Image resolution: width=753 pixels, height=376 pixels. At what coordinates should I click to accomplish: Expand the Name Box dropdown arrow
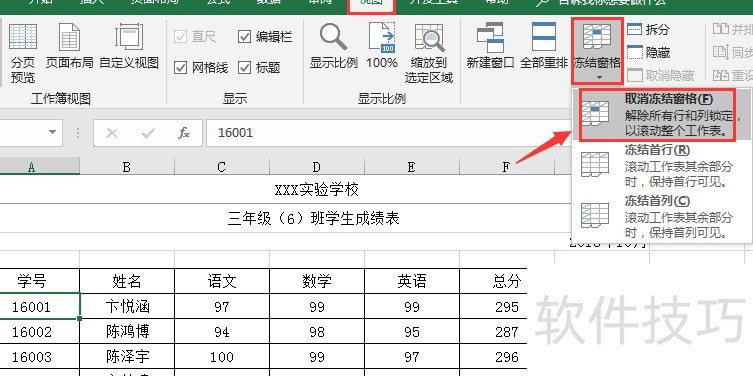[52, 132]
